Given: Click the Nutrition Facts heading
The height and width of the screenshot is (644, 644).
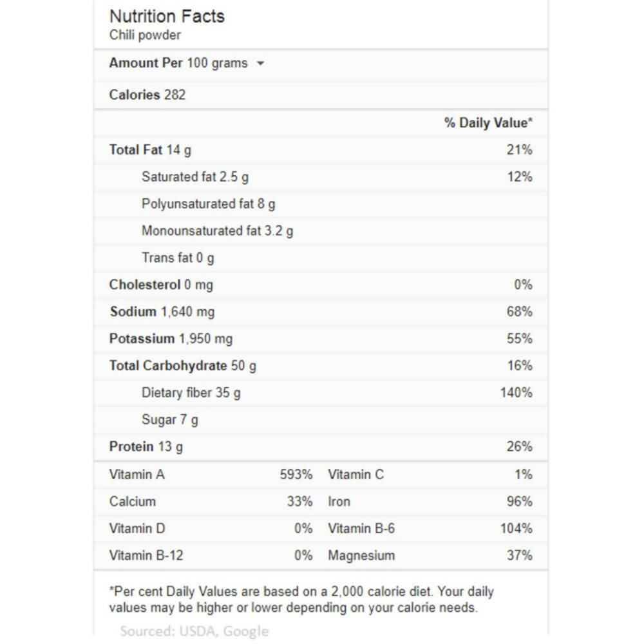Looking at the screenshot, I should (x=167, y=16).
